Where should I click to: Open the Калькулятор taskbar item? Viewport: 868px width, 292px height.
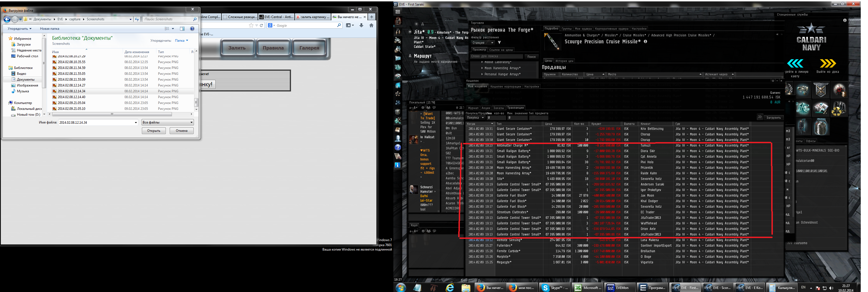pyautogui.click(x=782, y=288)
